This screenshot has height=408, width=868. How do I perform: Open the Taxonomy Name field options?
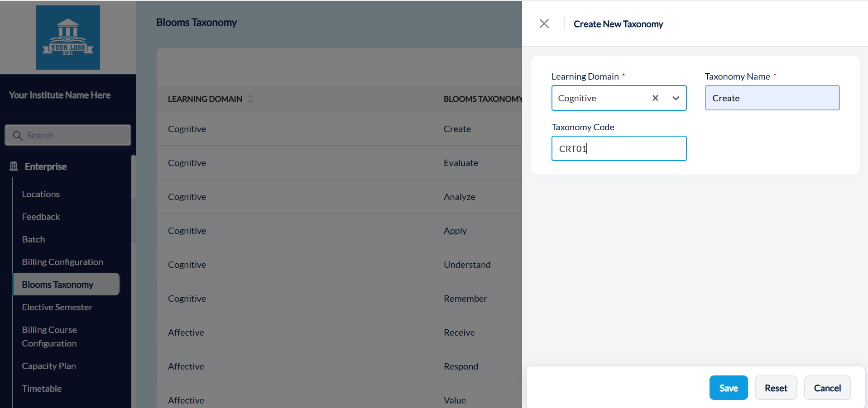[772, 98]
